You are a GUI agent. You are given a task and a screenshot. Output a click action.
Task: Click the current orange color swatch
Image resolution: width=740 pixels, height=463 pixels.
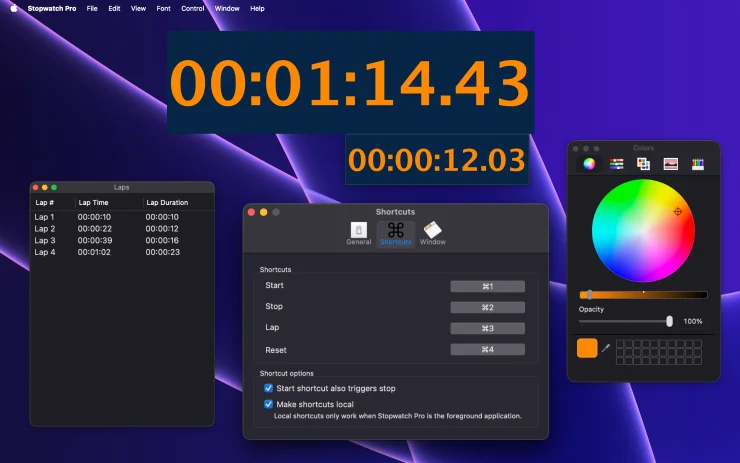click(x=587, y=348)
